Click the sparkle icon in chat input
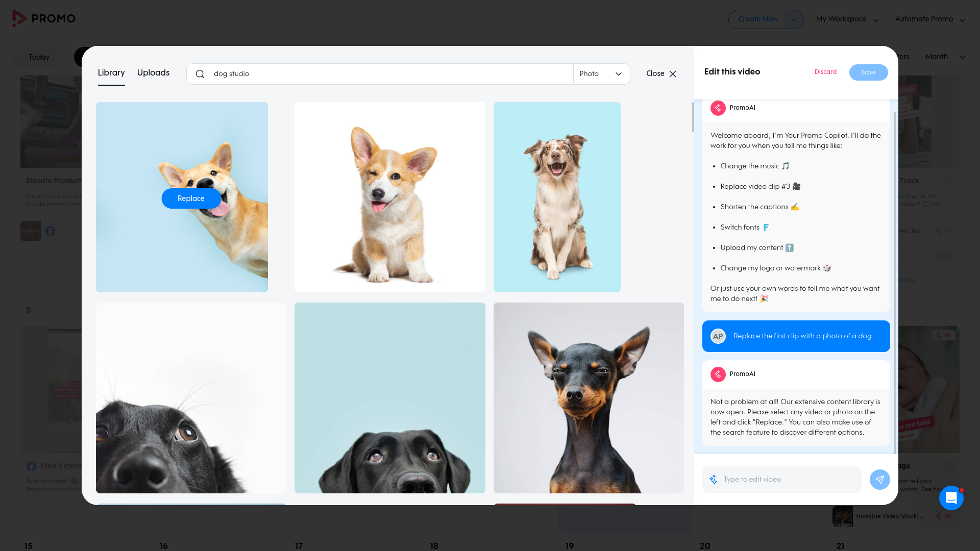 coord(714,480)
